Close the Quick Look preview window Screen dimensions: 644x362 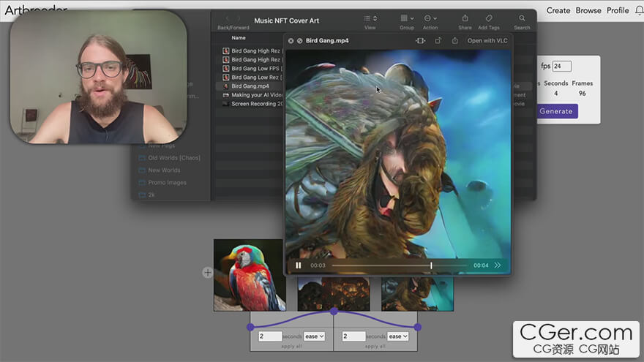pyautogui.click(x=291, y=41)
